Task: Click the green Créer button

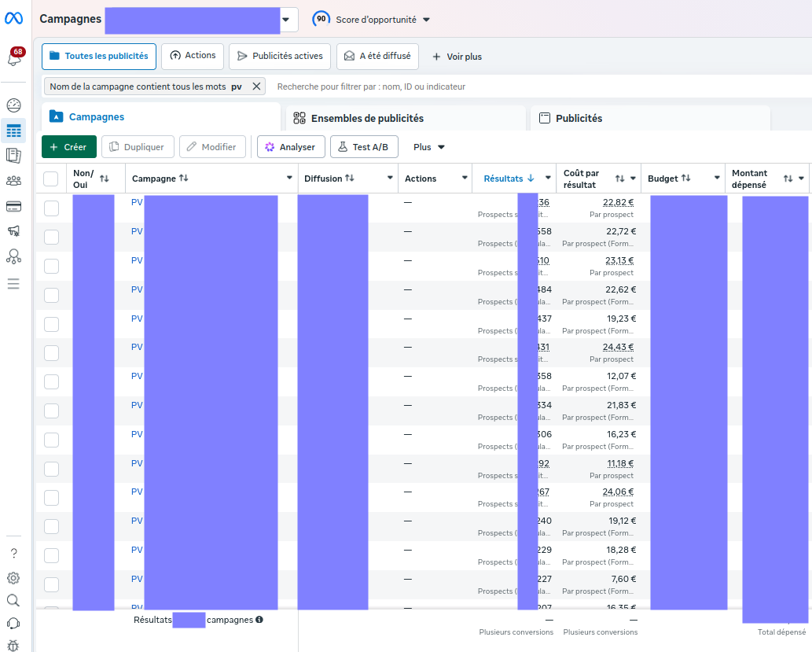Action: [x=69, y=147]
